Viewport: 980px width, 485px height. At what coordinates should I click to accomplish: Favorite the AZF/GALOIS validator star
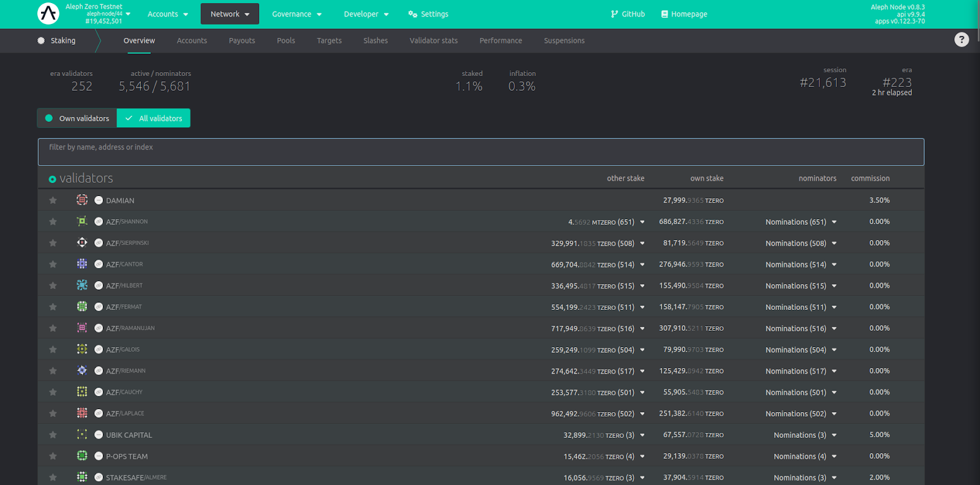(53, 350)
